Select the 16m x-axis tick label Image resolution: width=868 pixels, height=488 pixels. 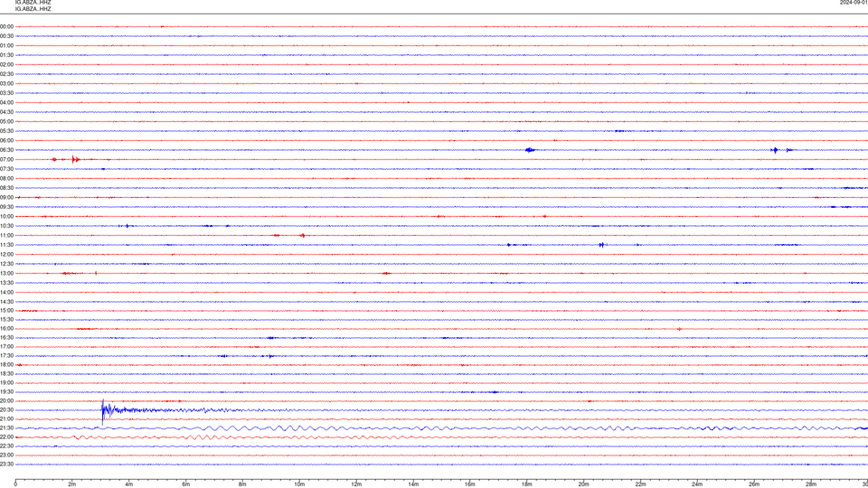click(x=470, y=484)
